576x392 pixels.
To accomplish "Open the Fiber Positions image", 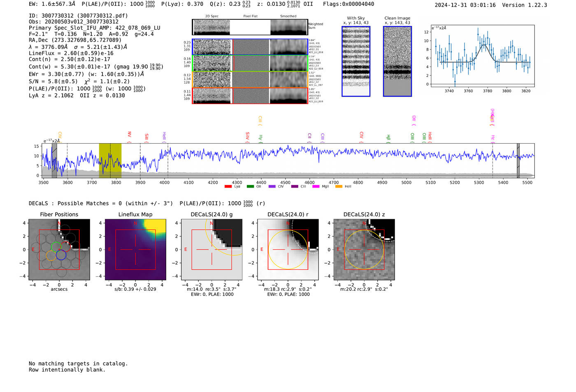I will [x=59, y=250].
